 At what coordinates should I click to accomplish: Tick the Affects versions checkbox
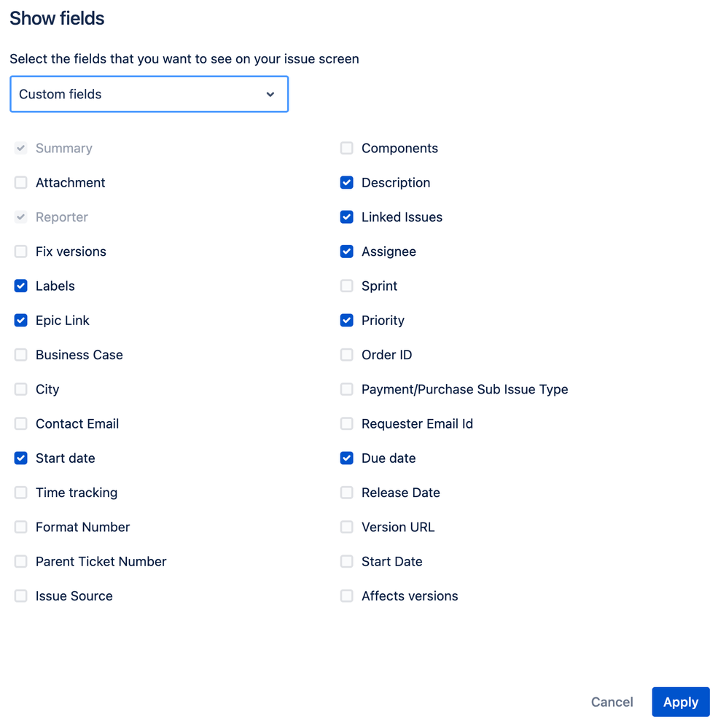click(x=347, y=596)
